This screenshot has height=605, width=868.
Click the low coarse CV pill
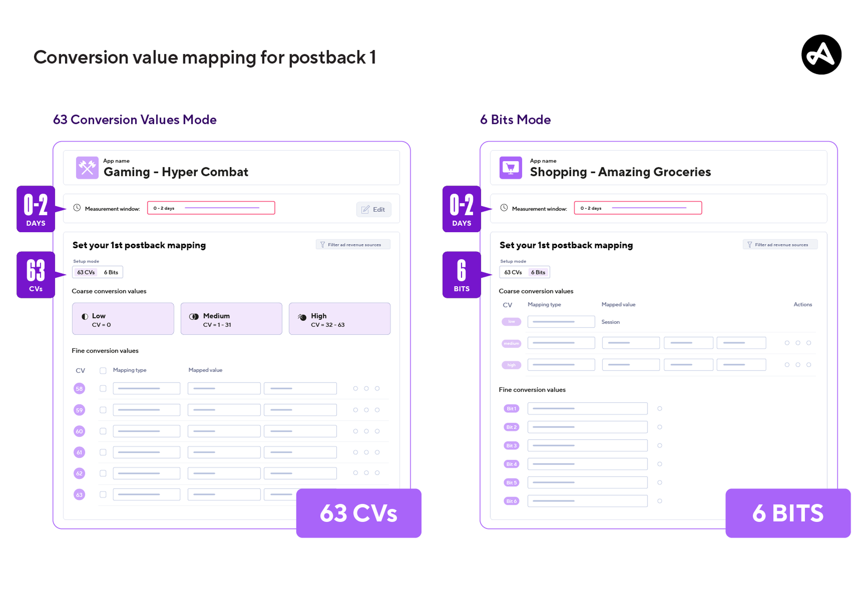(x=511, y=321)
